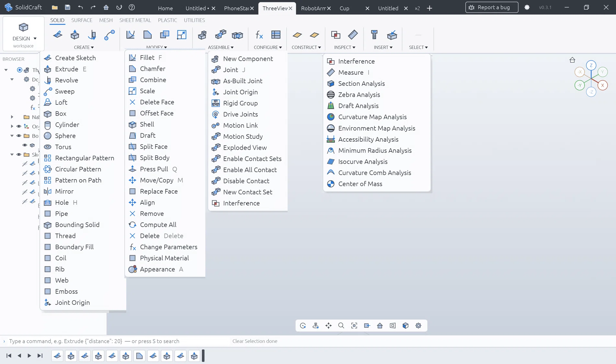This screenshot has width=616, height=364.
Task: Switch to the SHEET METAL ribbon tab
Action: click(135, 20)
